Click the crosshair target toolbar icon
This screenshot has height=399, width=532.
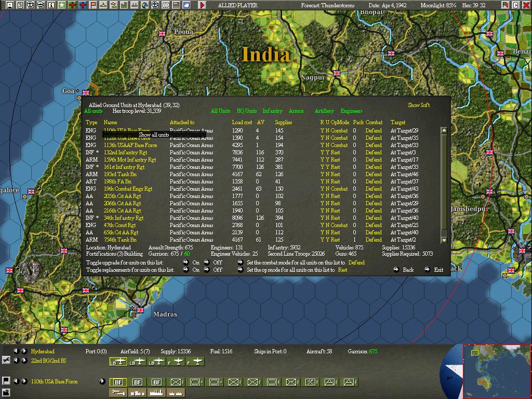point(155,5)
